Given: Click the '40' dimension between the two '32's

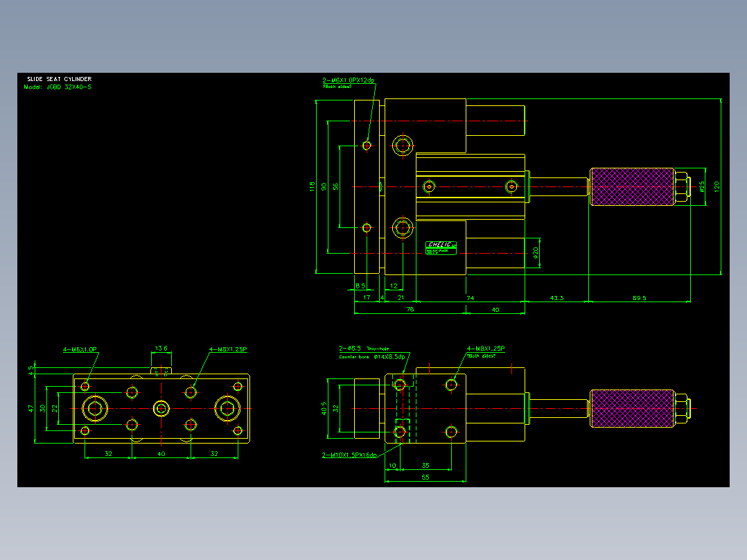Looking at the screenshot, I should (x=161, y=454).
